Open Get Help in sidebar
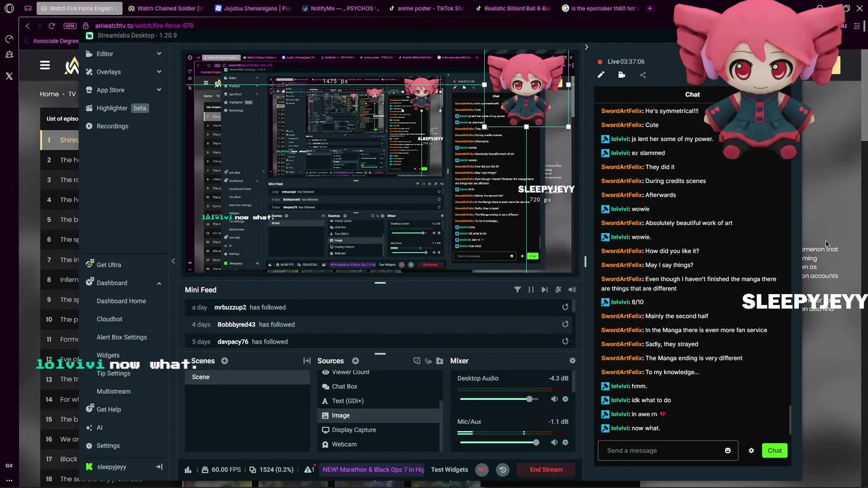This screenshot has width=868, height=488. tap(108, 409)
